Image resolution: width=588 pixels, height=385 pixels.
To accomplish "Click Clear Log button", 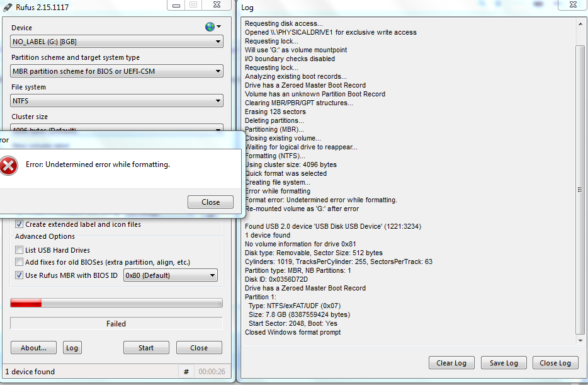I will (x=451, y=363).
